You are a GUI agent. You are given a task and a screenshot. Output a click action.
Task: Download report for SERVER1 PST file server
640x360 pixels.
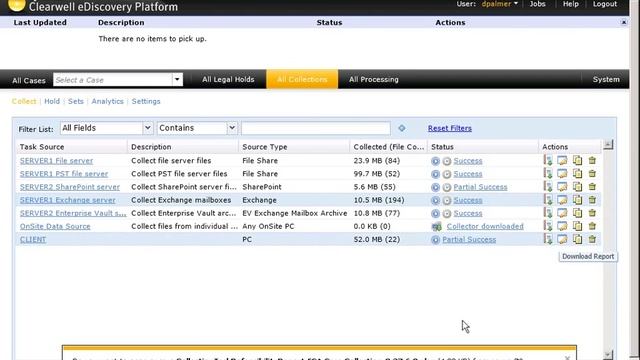pos(548,173)
